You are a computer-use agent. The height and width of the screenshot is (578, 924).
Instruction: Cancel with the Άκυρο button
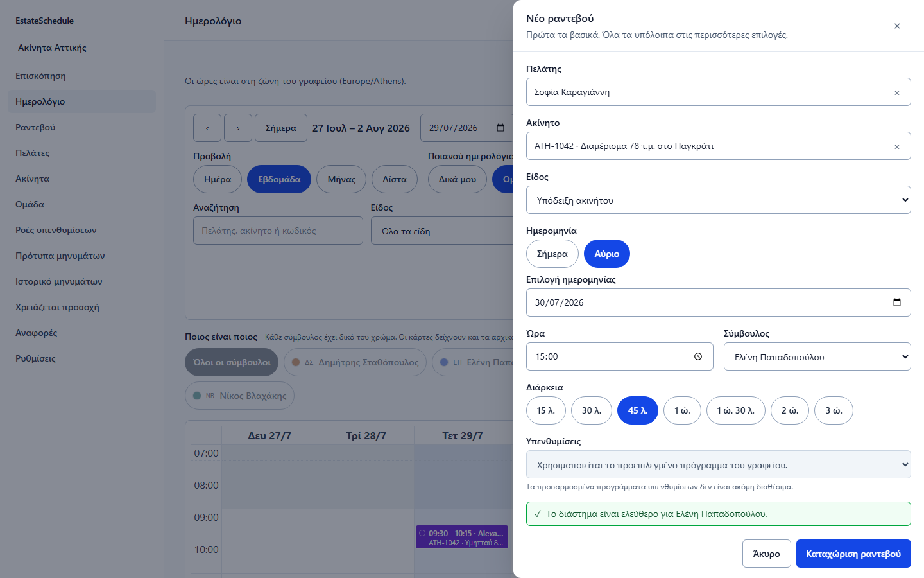click(x=767, y=554)
